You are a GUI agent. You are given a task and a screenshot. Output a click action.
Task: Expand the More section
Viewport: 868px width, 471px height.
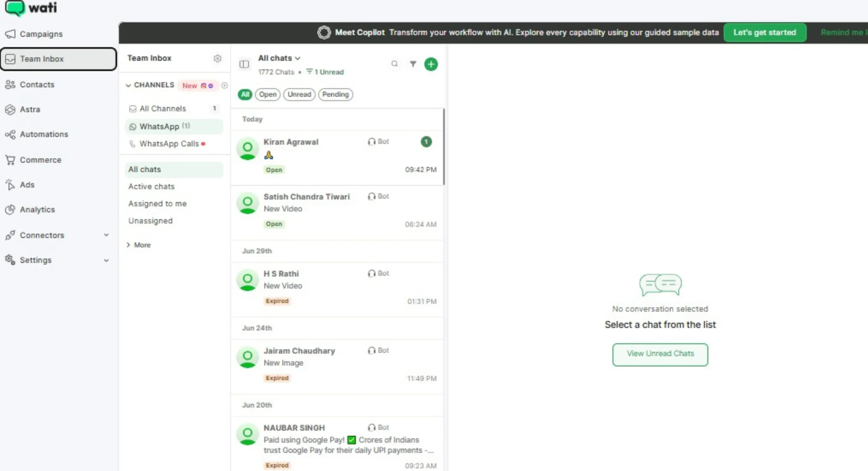[138, 245]
